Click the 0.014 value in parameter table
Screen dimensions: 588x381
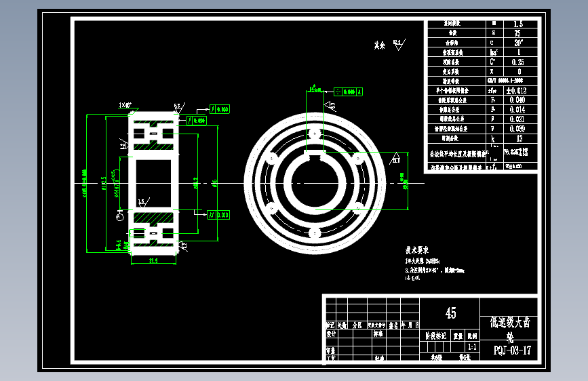(517, 110)
